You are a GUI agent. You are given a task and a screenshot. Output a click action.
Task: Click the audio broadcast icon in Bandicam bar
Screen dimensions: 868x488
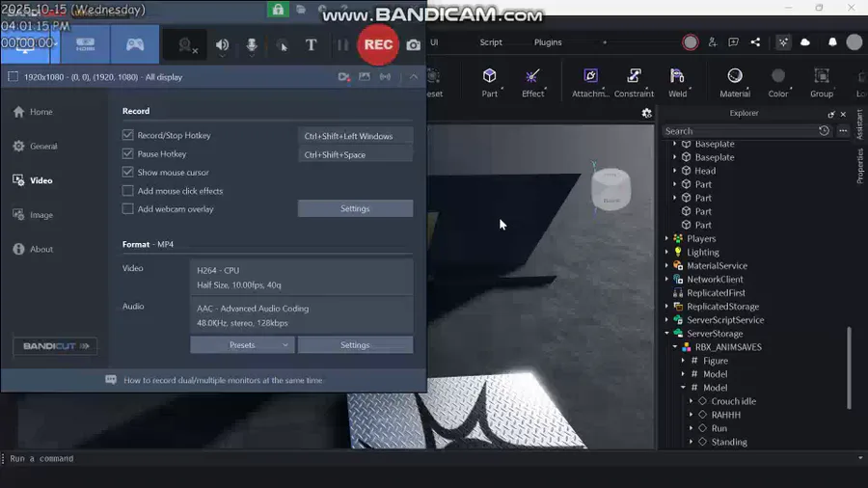coord(385,77)
